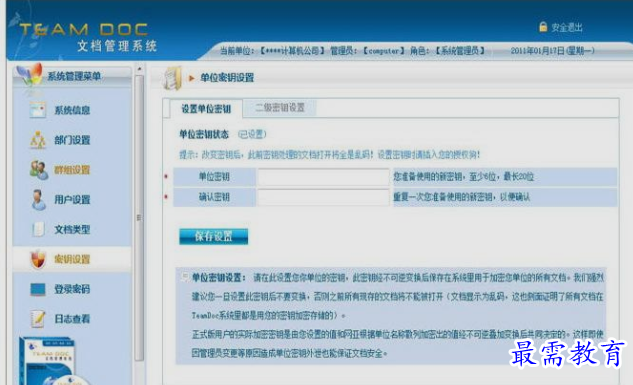Click the date 2011年01月17日 in header

(x=552, y=51)
